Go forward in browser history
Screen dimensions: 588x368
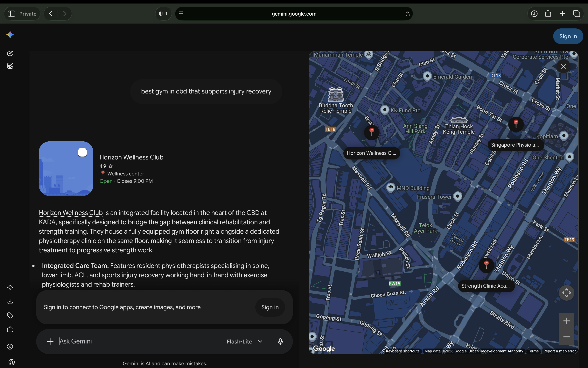point(65,14)
